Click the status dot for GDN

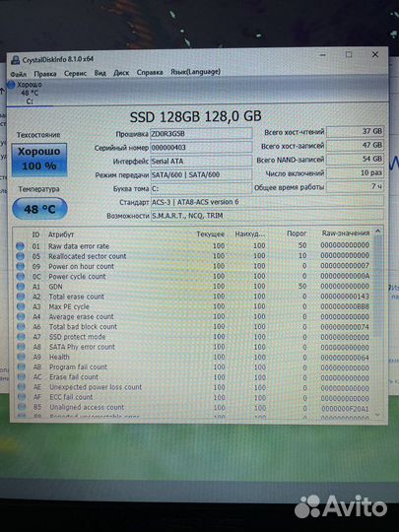21,287
